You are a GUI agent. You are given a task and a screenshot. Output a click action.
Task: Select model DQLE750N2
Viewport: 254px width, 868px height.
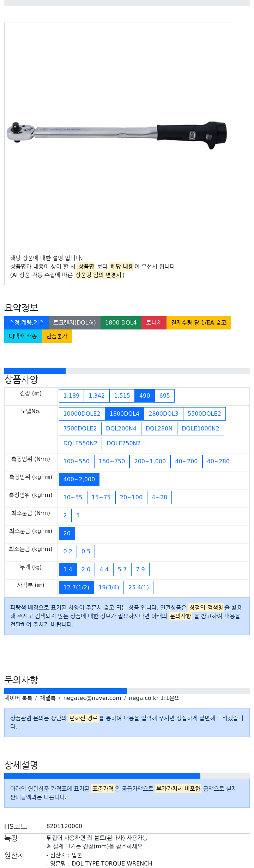(123, 444)
